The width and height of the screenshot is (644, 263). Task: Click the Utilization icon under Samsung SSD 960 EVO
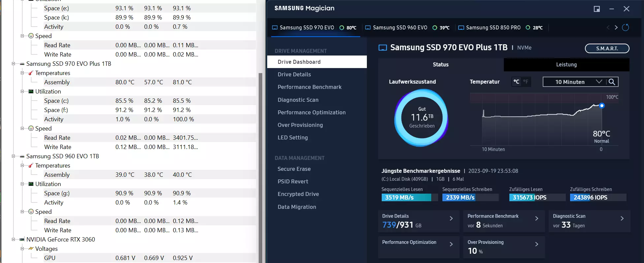tap(31, 184)
